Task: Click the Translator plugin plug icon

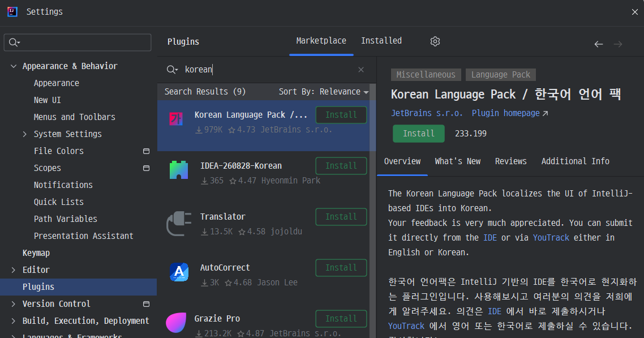Action: [179, 224]
